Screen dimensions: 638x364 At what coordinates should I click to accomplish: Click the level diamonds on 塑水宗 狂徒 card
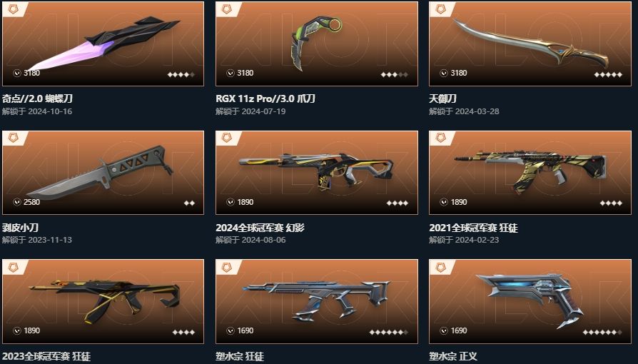pos(388,333)
